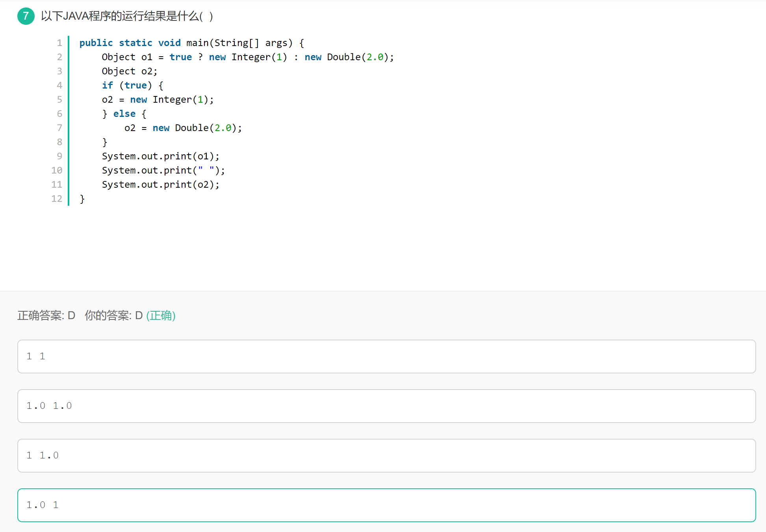Click the question number 7 badge
This screenshot has height=532, width=766.
point(26,16)
